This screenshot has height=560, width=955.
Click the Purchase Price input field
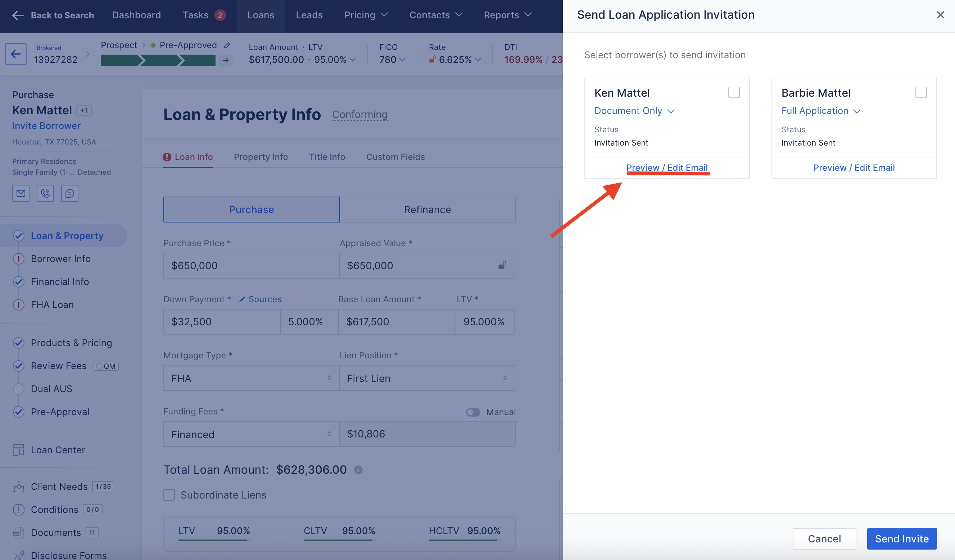[251, 265]
